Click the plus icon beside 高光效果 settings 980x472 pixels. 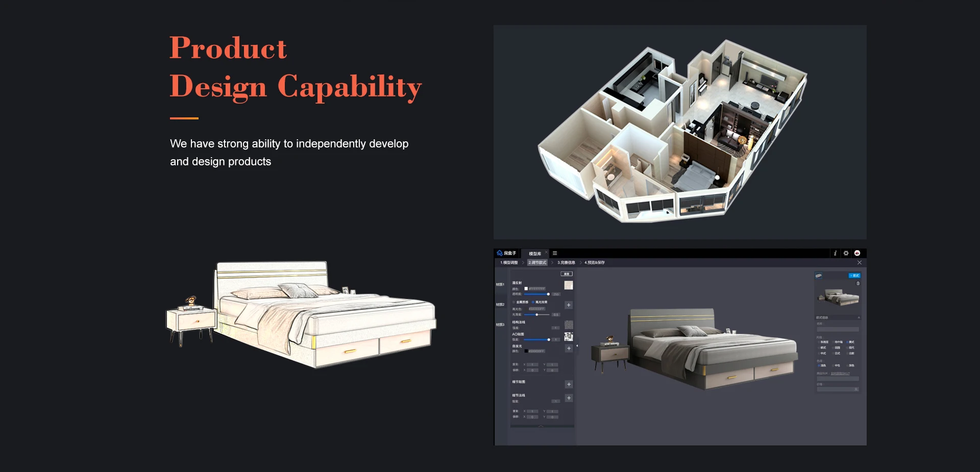point(569,305)
